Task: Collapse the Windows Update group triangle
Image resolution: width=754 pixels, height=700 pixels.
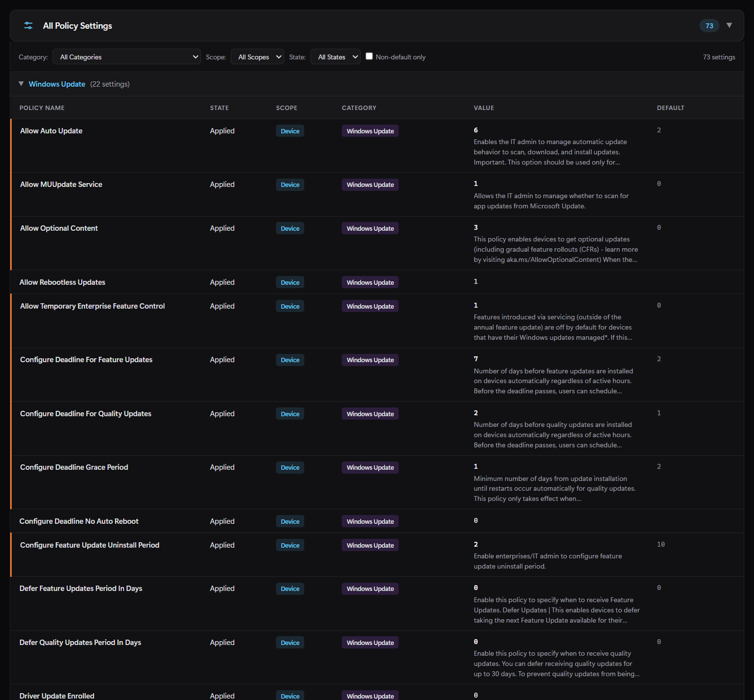Action: coord(21,84)
